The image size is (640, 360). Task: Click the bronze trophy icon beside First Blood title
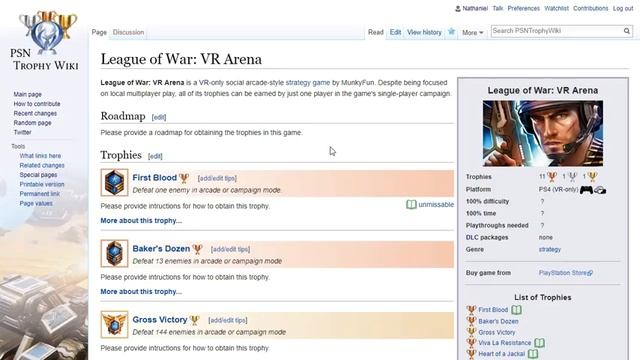click(x=184, y=178)
